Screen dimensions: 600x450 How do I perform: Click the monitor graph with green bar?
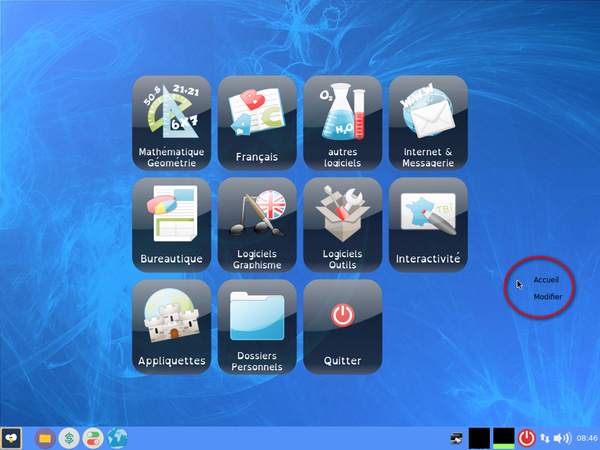click(504, 438)
